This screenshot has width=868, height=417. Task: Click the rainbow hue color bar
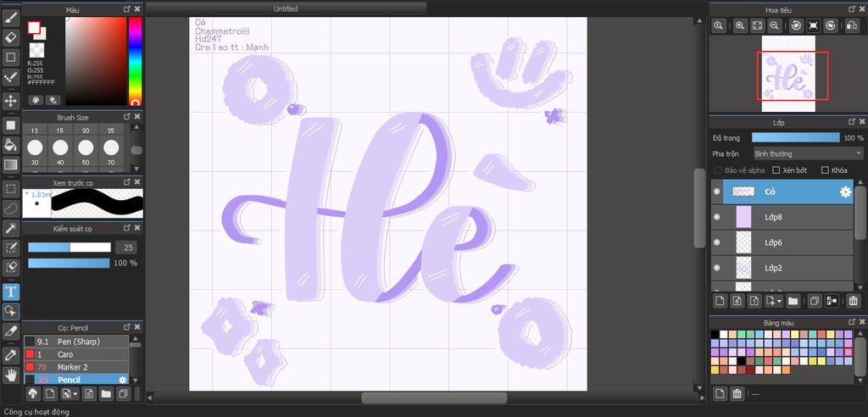(x=135, y=61)
